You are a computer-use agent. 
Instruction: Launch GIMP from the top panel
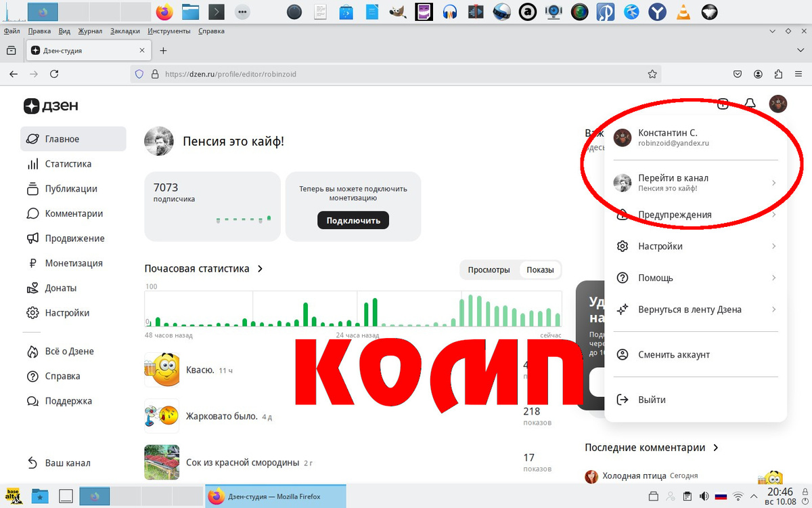tap(399, 12)
